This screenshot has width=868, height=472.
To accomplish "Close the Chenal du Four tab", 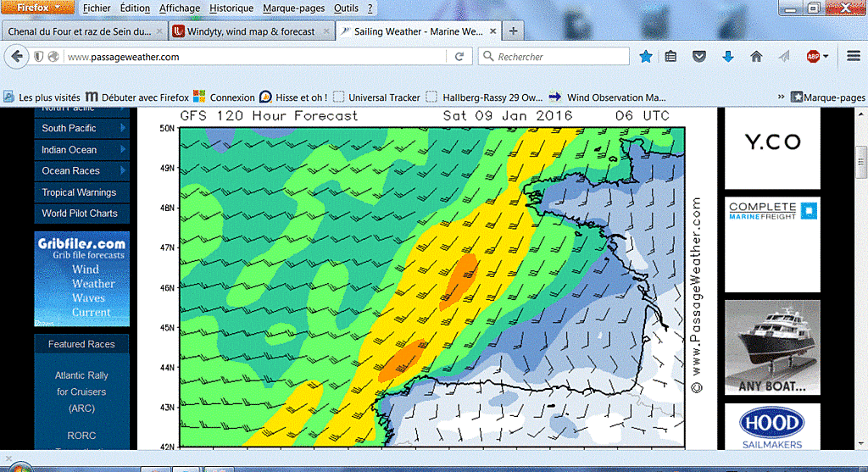I will point(159,31).
